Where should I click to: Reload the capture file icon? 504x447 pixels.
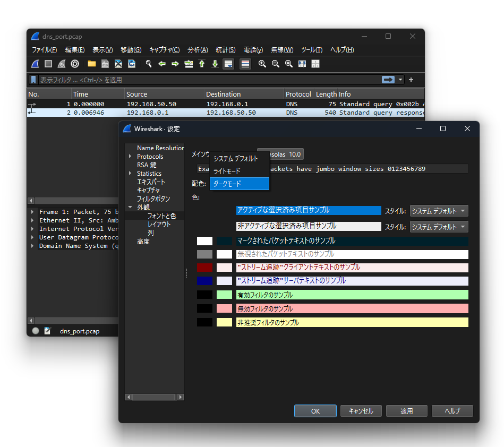point(132,64)
